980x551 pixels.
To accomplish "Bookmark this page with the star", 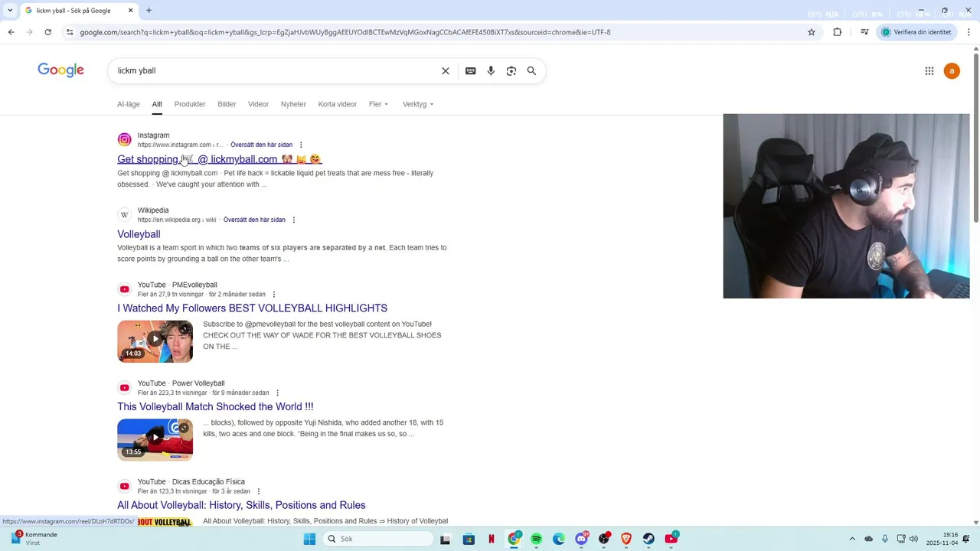I will click(812, 32).
